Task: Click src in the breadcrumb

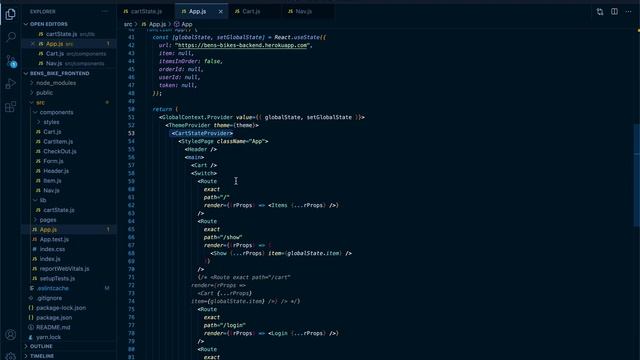Action: tap(128, 24)
